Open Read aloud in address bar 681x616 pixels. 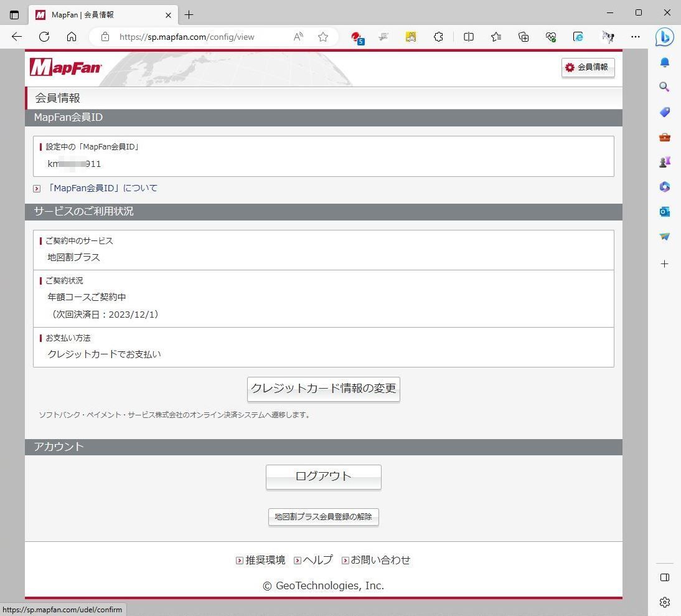pos(298,37)
